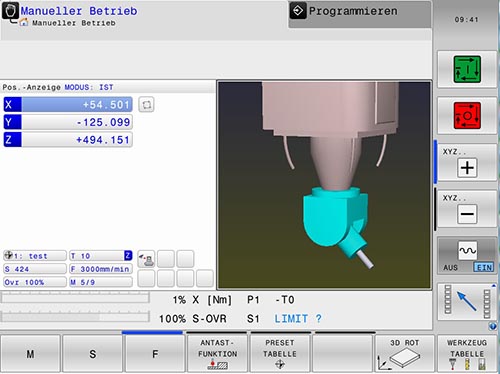Click the XYZ minus zoom button
Screen dimensions: 500x374
pyautogui.click(x=467, y=209)
